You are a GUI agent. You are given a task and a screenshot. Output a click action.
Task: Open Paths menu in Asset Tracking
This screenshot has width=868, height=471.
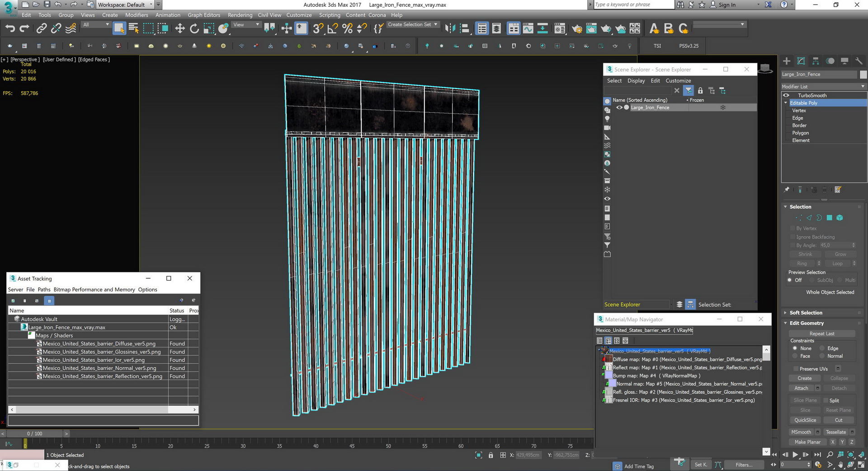click(x=44, y=290)
